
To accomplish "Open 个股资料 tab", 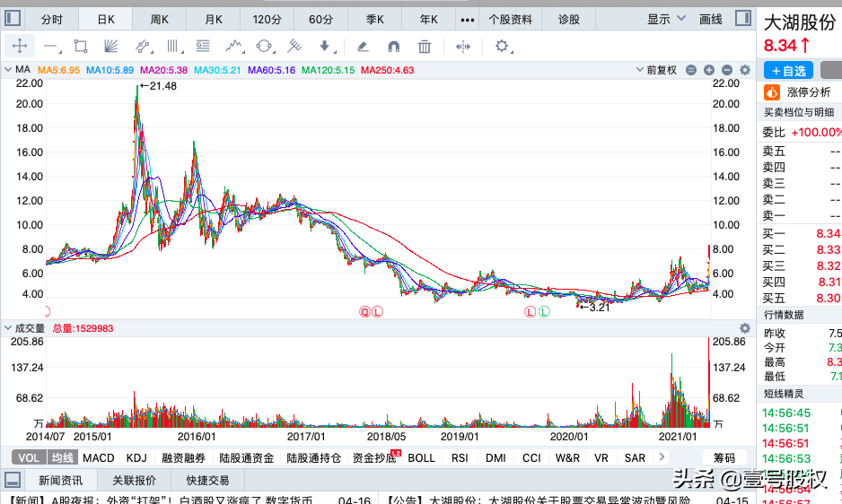I will click(510, 20).
